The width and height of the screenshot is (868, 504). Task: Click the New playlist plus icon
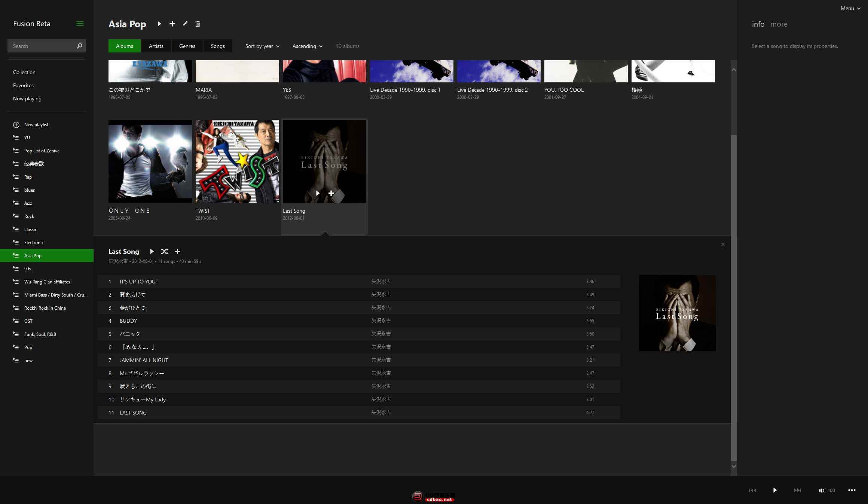(x=16, y=125)
